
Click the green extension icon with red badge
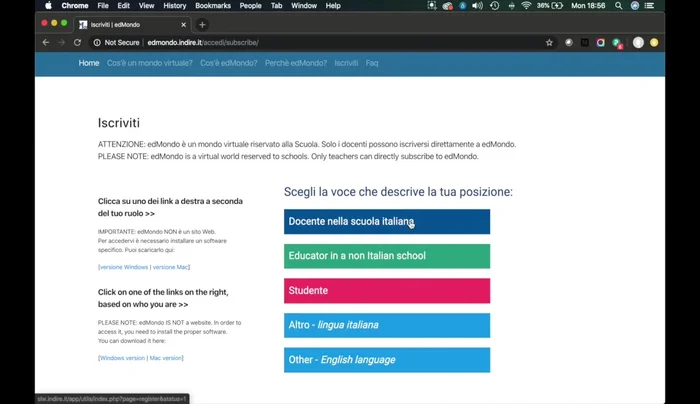pyautogui.click(x=617, y=43)
